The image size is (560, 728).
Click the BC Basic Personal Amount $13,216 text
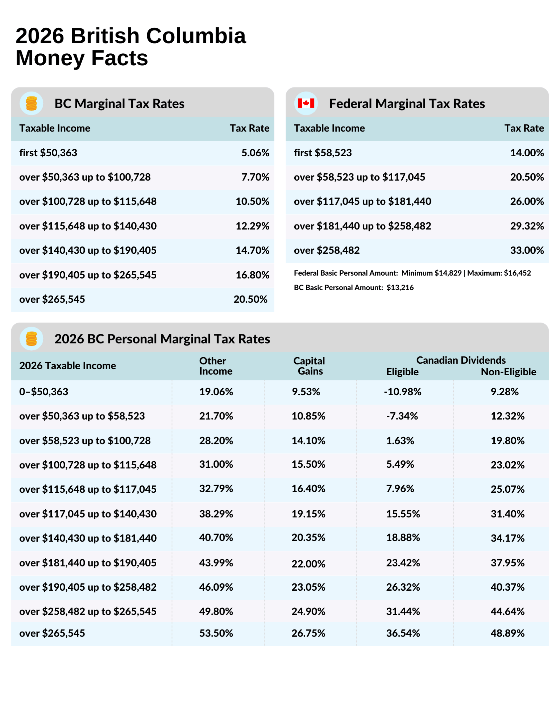[x=353, y=287]
